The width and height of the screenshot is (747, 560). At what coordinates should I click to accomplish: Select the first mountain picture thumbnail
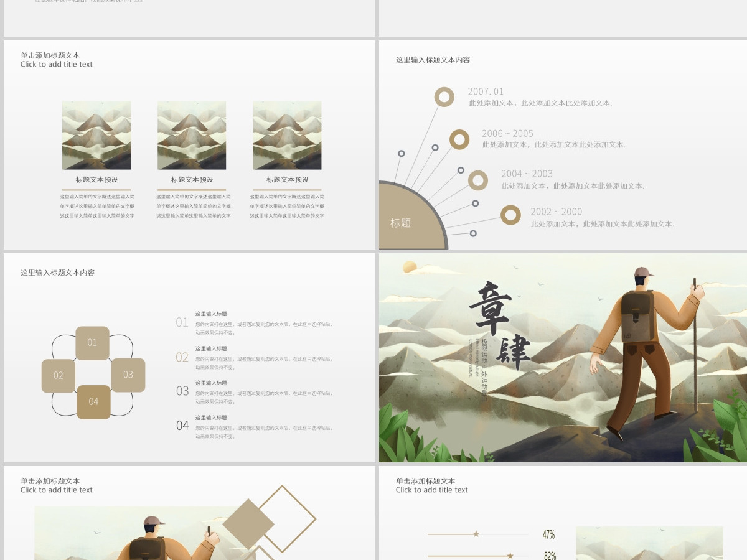[x=96, y=136]
